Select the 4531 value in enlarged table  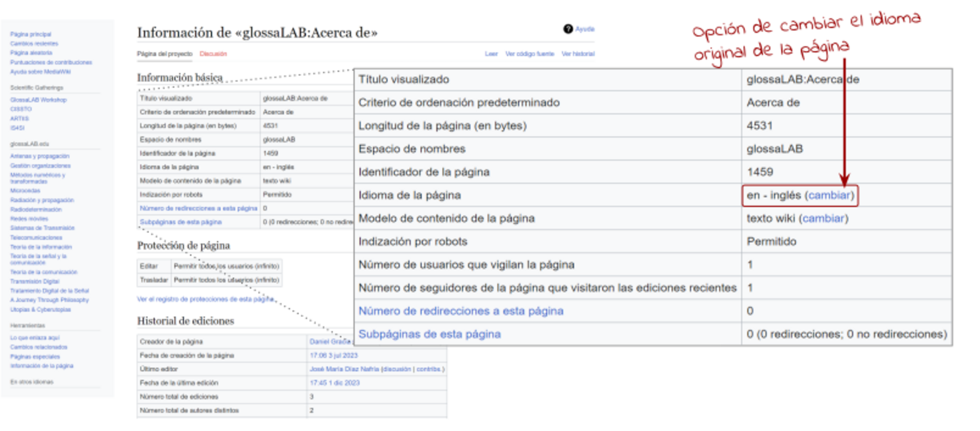[x=759, y=126]
